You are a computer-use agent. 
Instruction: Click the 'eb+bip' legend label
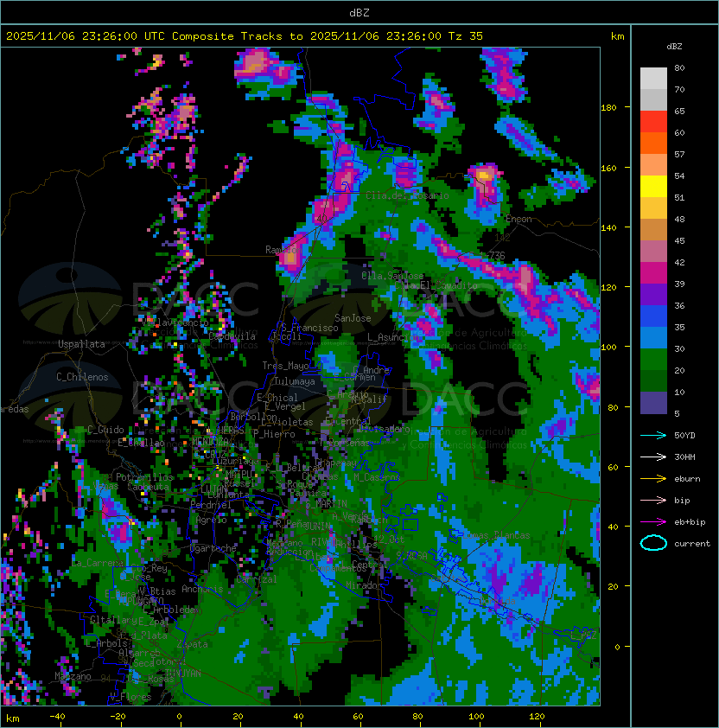[690, 522]
